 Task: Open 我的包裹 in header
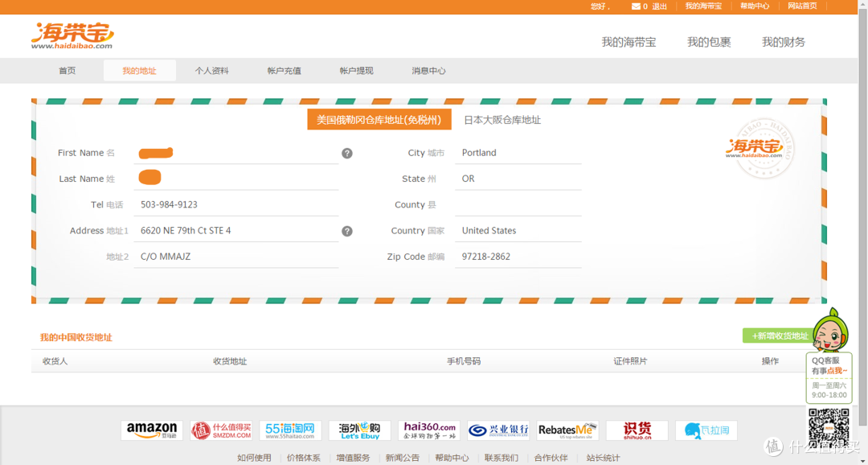709,42
